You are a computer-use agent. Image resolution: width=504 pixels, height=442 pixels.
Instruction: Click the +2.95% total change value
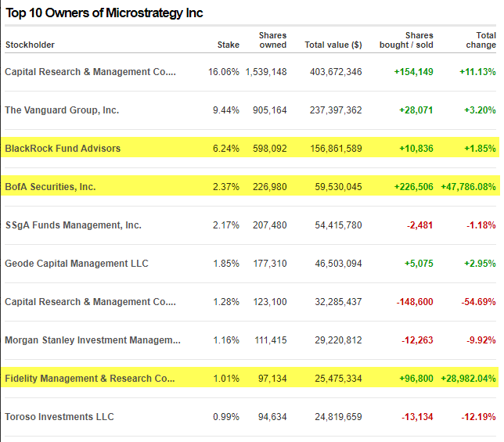point(480,264)
